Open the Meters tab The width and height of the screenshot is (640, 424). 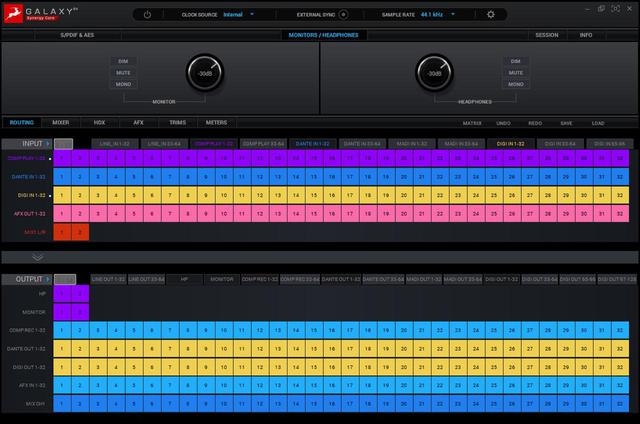pyautogui.click(x=216, y=122)
